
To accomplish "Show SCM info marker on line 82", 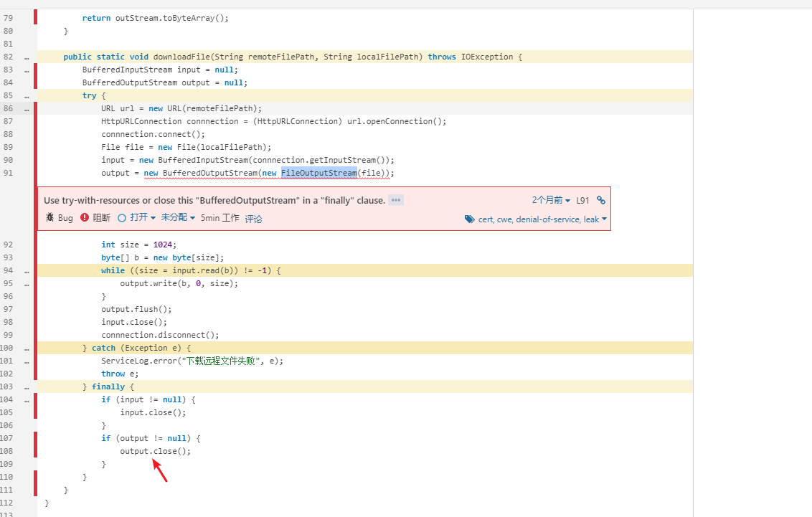I will point(27,57).
